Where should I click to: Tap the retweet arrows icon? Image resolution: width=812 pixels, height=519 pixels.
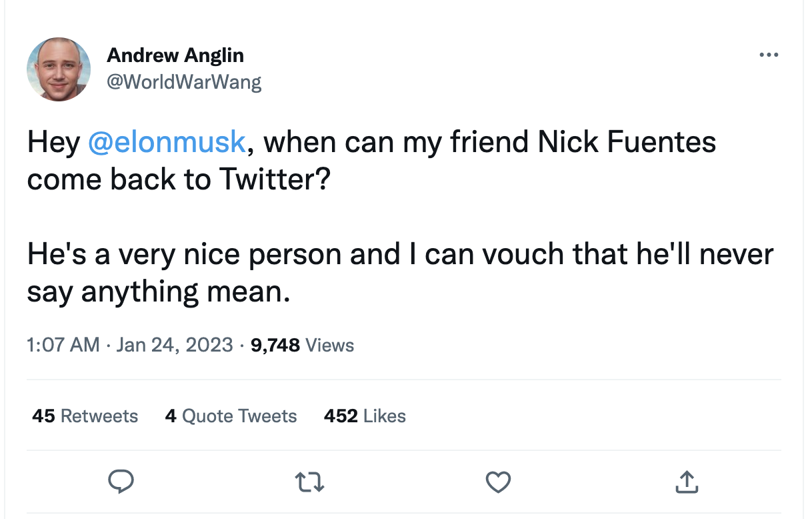pyautogui.click(x=309, y=482)
